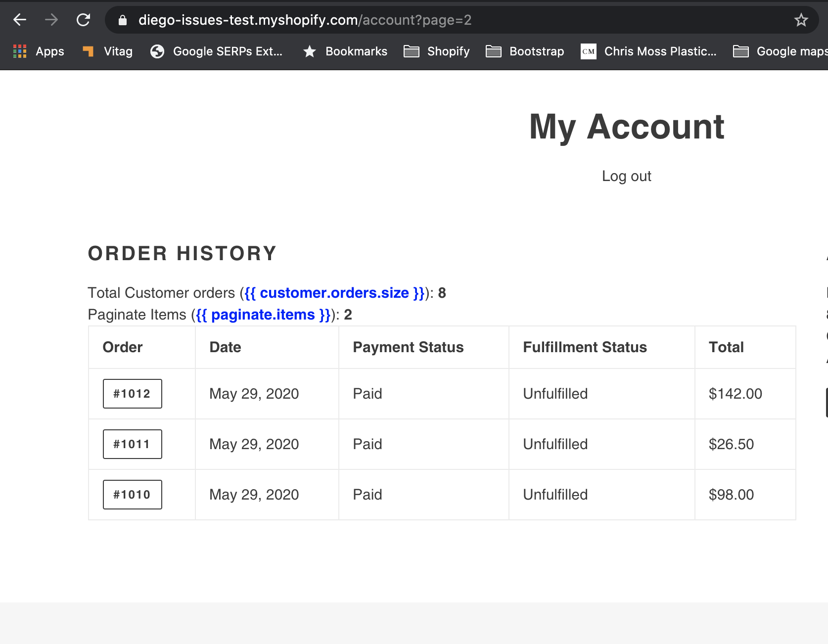828x644 pixels.
Task: Click Unfulfilled status for order #1011
Action: (555, 444)
